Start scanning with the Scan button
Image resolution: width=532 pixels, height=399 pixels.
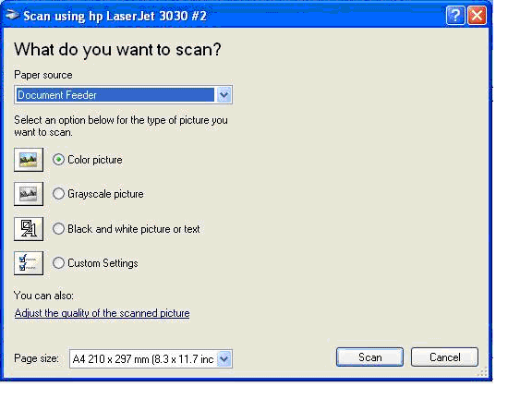pyautogui.click(x=369, y=357)
